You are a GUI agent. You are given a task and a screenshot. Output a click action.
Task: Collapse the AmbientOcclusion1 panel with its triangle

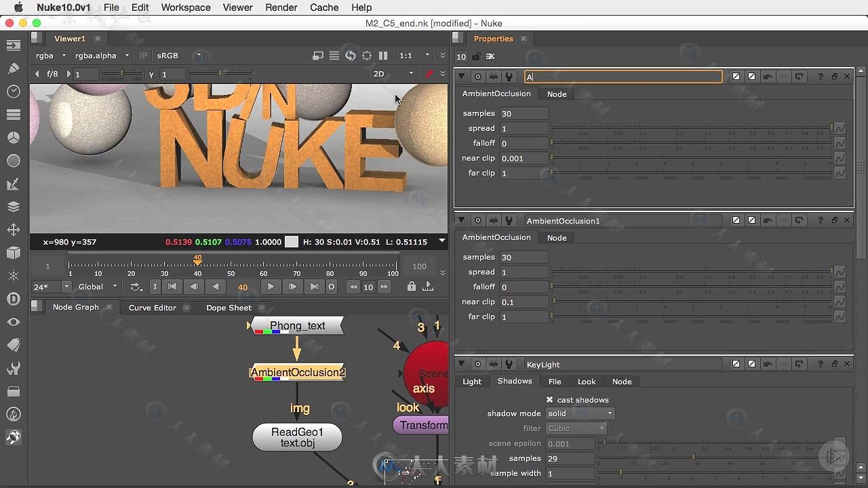[462, 220]
